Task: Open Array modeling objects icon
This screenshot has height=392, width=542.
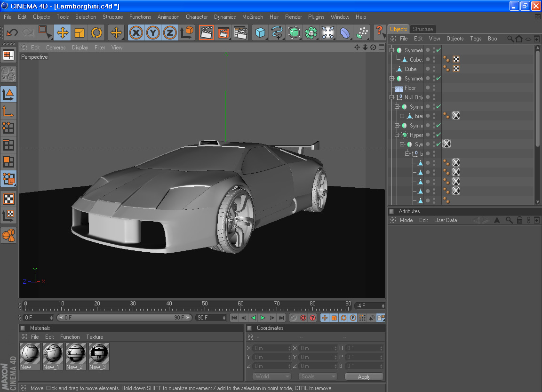Action: click(311, 33)
